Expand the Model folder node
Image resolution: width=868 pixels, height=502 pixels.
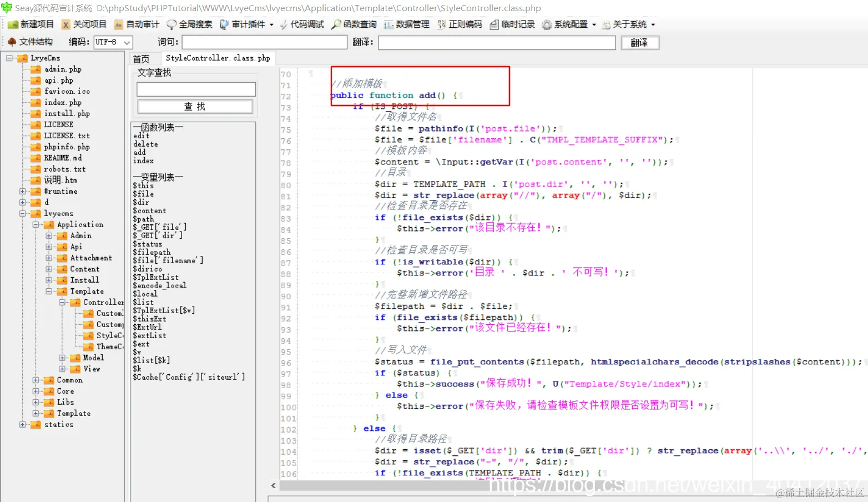62,358
